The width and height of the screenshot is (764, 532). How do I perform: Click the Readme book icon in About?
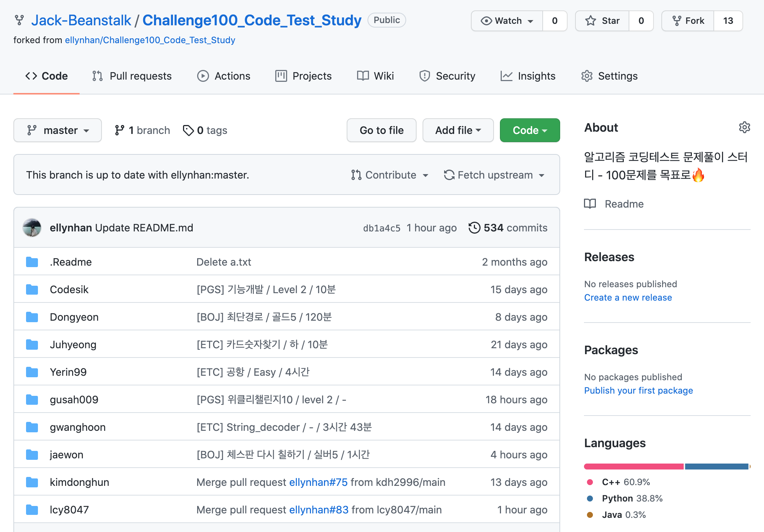pyautogui.click(x=590, y=204)
